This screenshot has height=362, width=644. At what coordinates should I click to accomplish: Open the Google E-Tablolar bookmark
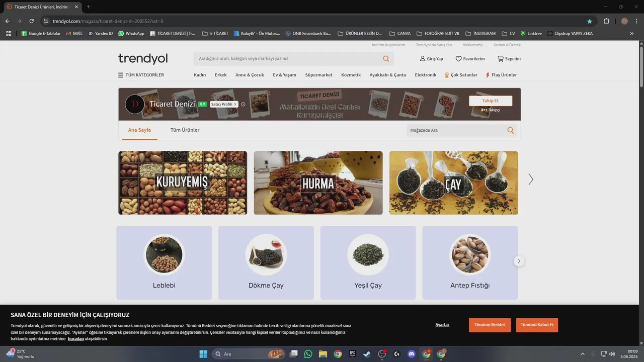tap(41, 33)
